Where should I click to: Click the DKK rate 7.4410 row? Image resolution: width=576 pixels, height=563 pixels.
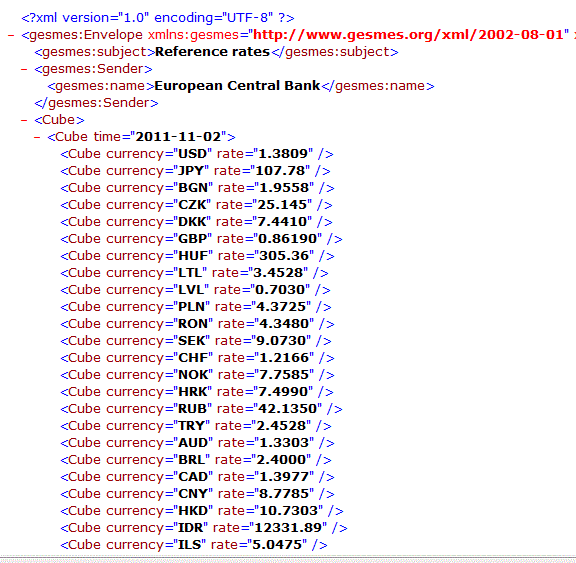[197, 222]
